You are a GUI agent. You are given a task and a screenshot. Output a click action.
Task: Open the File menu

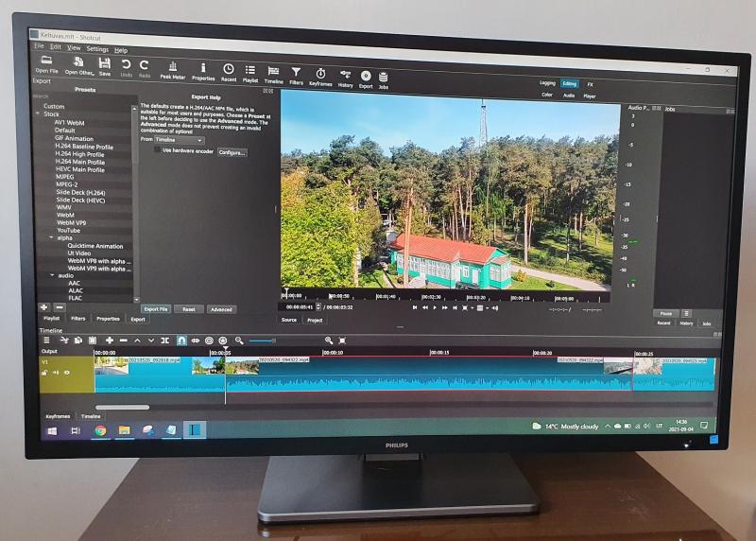(x=39, y=45)
